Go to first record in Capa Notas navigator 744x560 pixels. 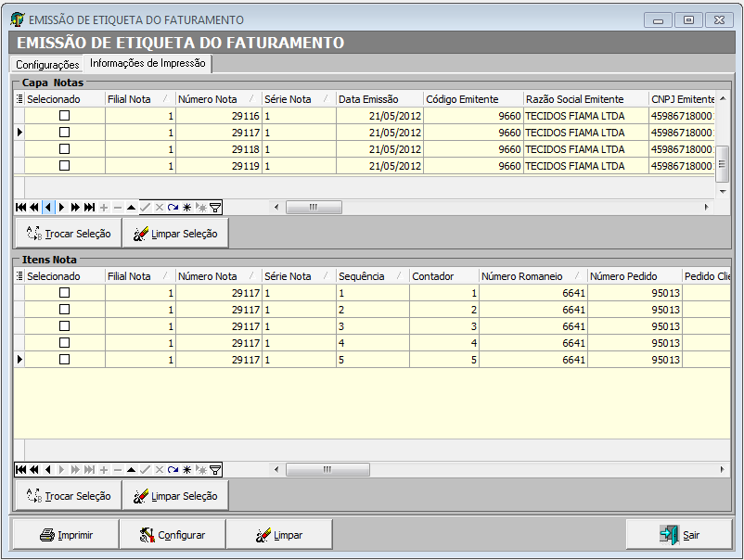tap(20, 208)
